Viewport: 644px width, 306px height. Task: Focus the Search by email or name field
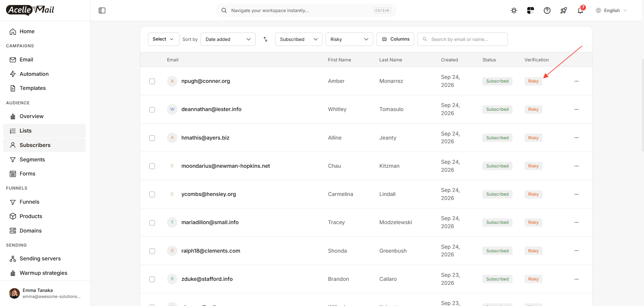click(462, 39)
